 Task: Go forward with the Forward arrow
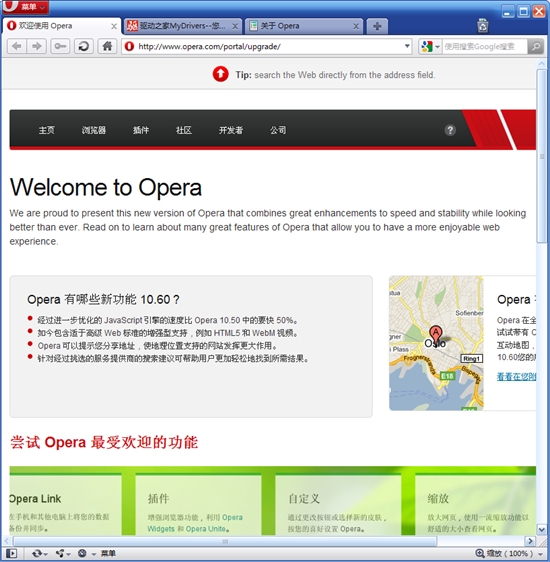(x=37, y=46)
